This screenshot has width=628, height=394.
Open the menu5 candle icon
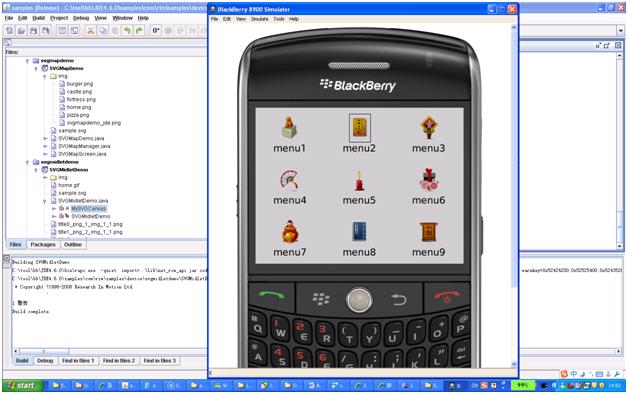pyautogui.click(x=359, y=181)
